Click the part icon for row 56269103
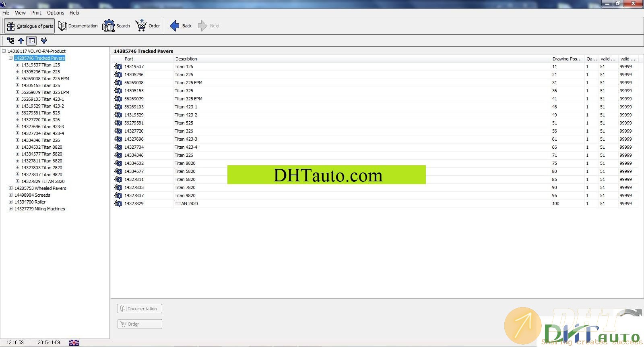Screen dimensions: 644x347 tap(118, 107)
